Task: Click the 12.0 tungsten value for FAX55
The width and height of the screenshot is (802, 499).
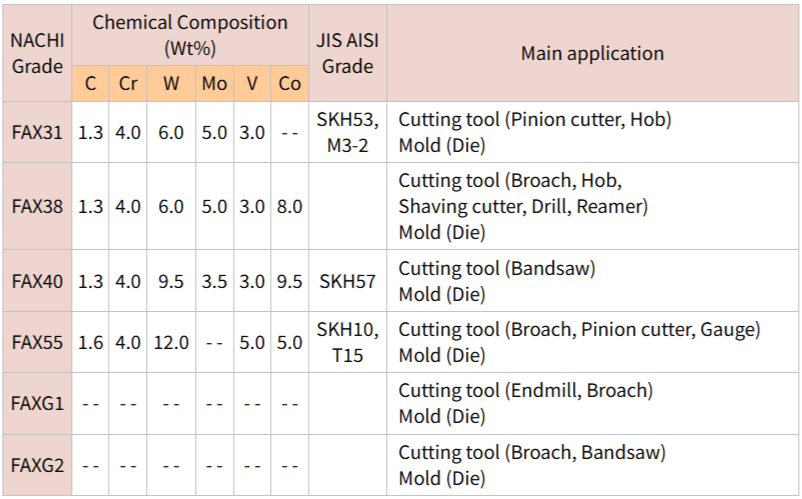Action: point(171,342)
